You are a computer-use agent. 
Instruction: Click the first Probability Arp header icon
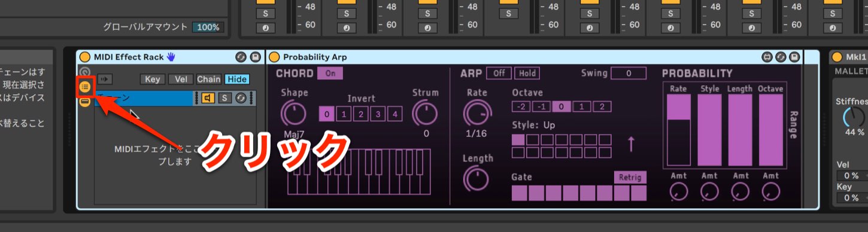[x=767, y=57]
